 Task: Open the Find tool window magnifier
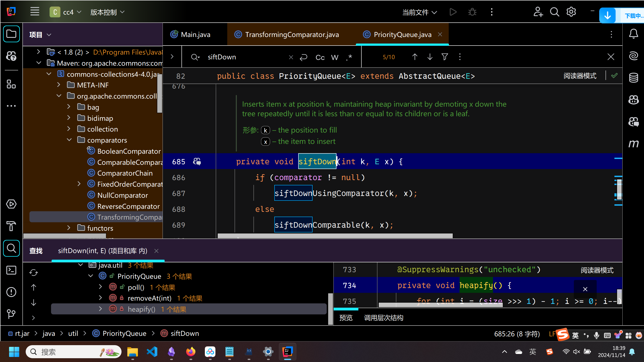(x=11, y=248)
